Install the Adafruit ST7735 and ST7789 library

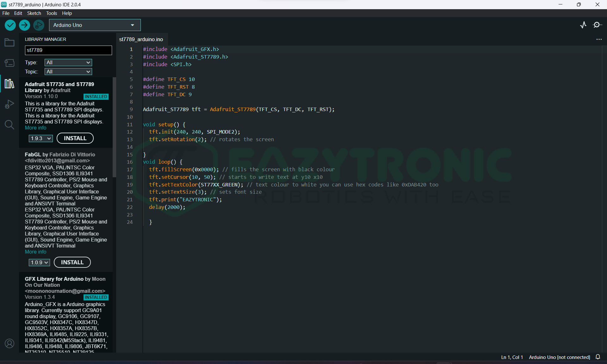75,138
